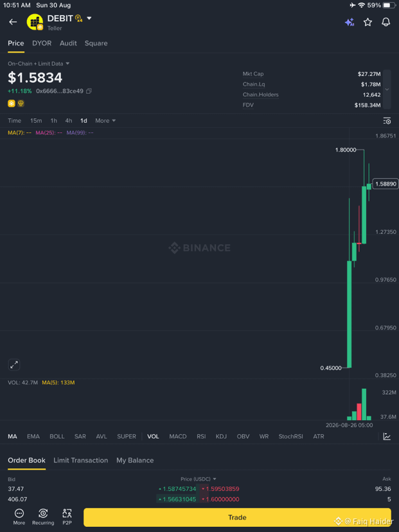Tap the skull risk badge
The height and width of the screenshot is (532, 399).
coord(21,103)
